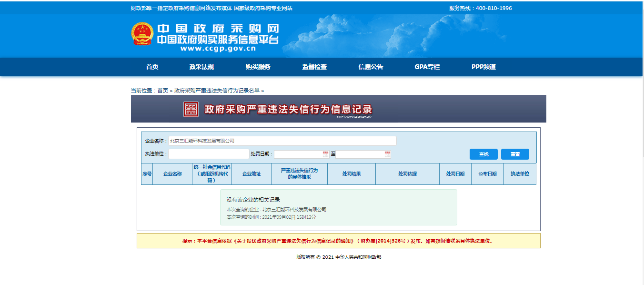Click 政府采购严重违法失信行为记录名单 breadcrumb link
This screenshot has height=285, width=644.
(x=217, y=91)
